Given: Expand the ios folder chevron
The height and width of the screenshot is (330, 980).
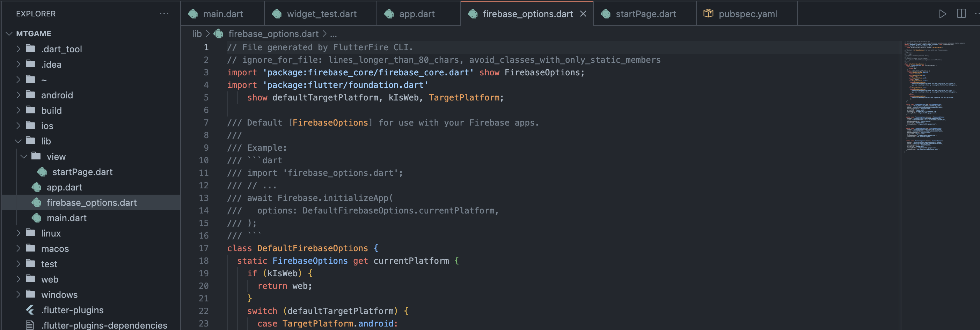Looking at the screenshot, I should [x=18, y=126].
